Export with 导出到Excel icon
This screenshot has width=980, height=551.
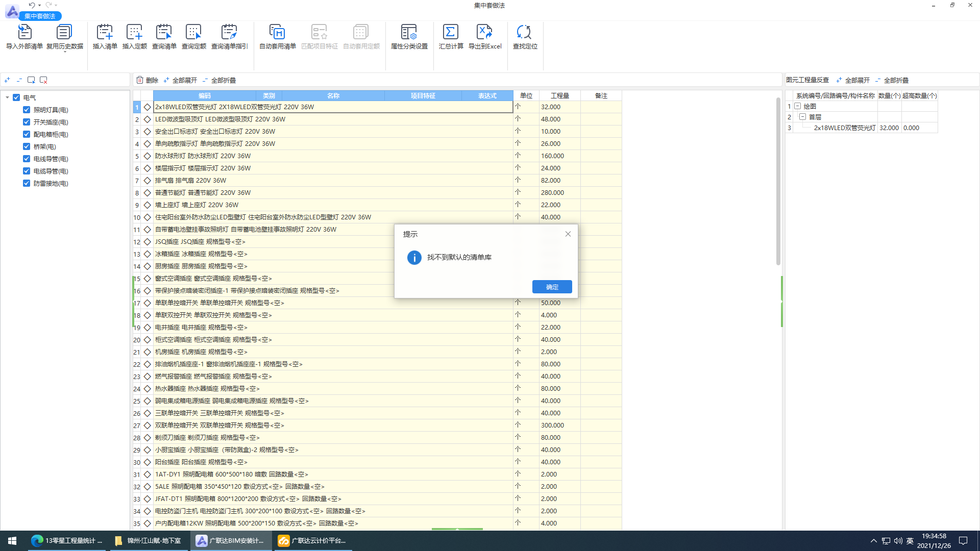pos(484,32)
